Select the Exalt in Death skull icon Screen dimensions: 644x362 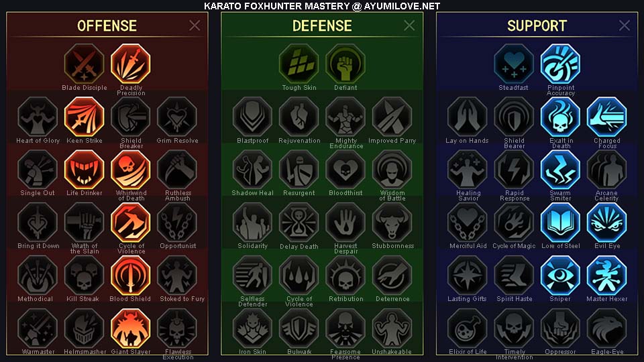pyautogui.click(x=560, y=117)
